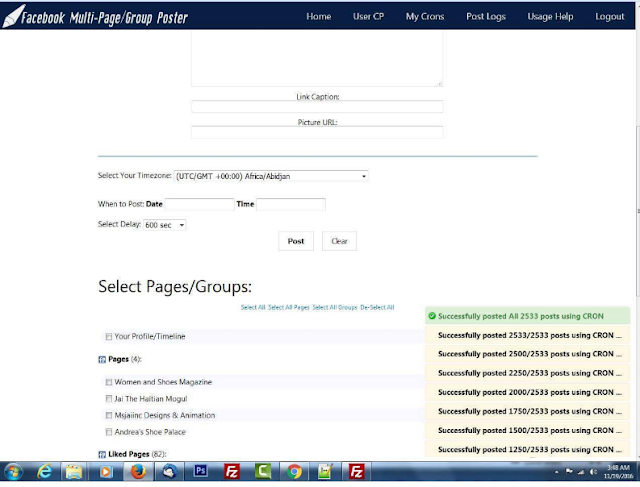Launch Internet Explorer from the taskbar
This screenshot has width=640, height=487.
[44, 472]
